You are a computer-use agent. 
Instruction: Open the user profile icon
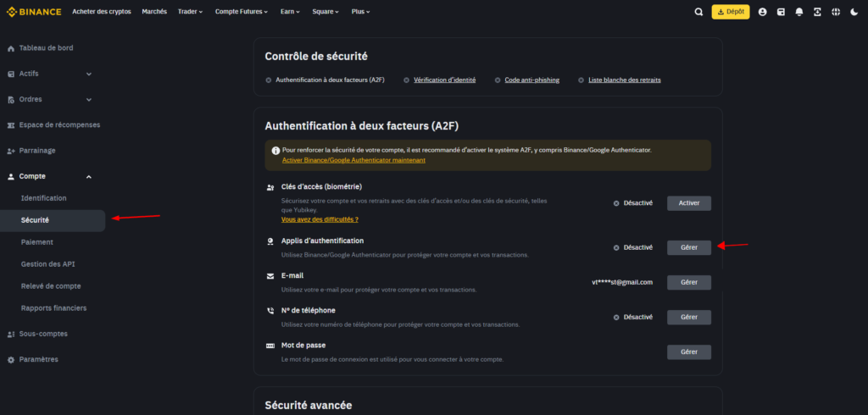point(762,12)
